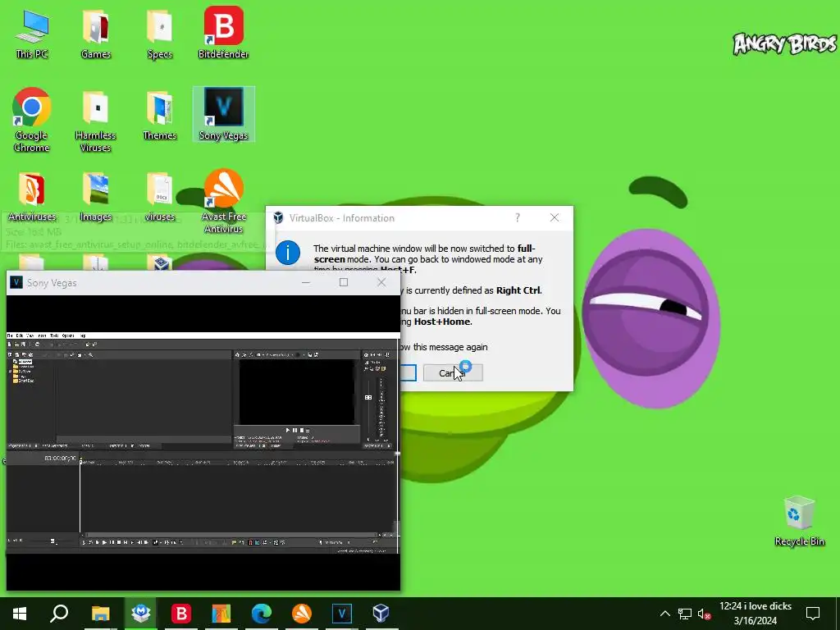The height and width of the screenshot is (630, 840).
Task: Open the Specs folder on the desktop
Action: coord(159,33)
